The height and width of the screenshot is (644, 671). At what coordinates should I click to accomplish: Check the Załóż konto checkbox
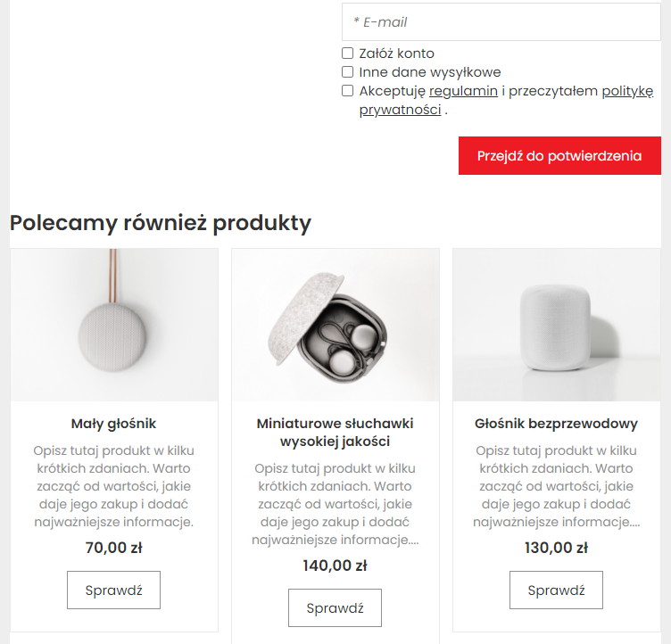click(347, 53)
